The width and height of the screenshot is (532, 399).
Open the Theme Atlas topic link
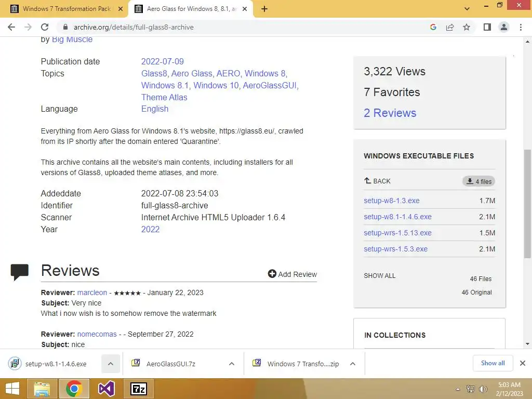coord(164,97)
